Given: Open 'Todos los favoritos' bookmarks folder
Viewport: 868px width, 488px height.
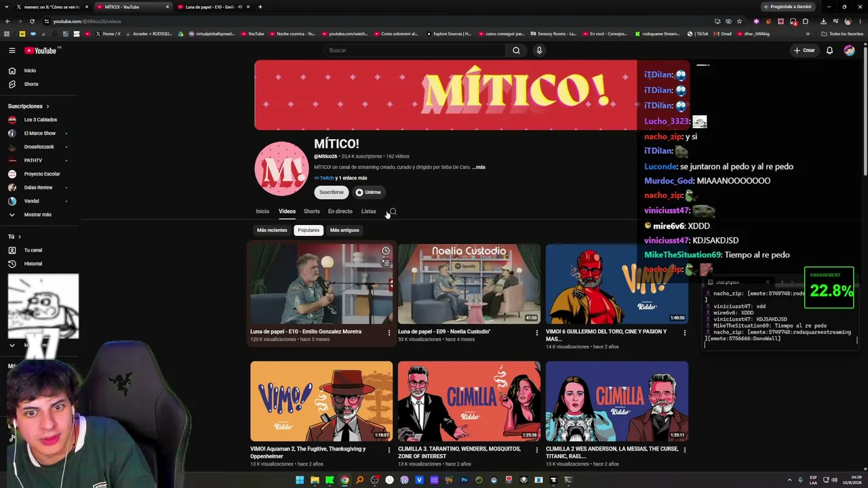Looking at the screenshot, I should [x=843, y=34].
